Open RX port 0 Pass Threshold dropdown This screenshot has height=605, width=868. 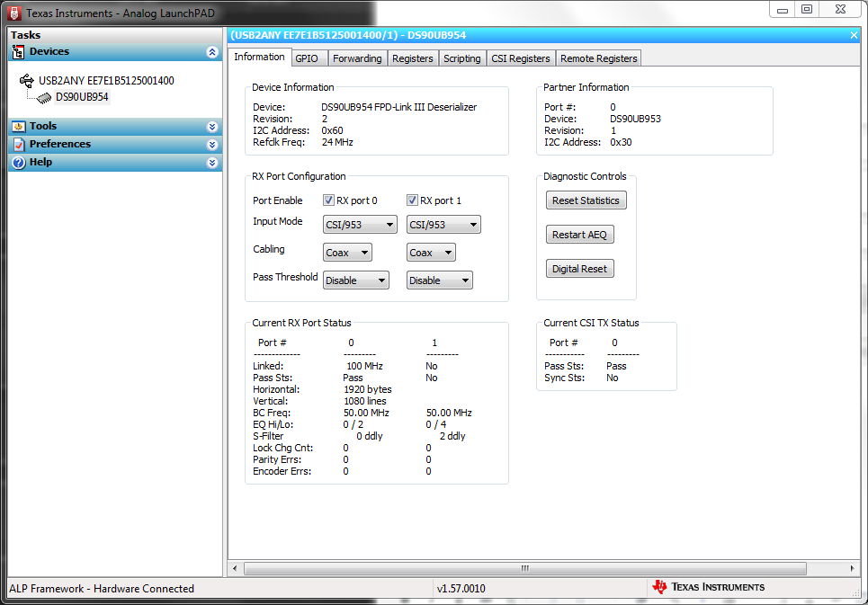(355, 280)
